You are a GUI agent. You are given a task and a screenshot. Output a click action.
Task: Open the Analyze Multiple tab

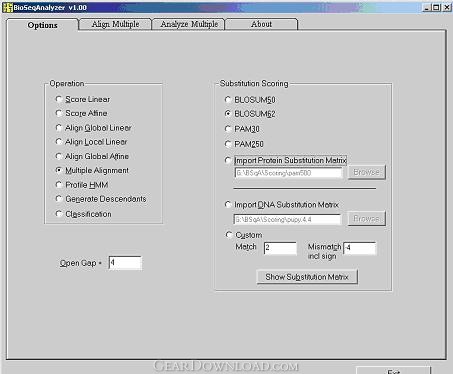coord(189,24)
